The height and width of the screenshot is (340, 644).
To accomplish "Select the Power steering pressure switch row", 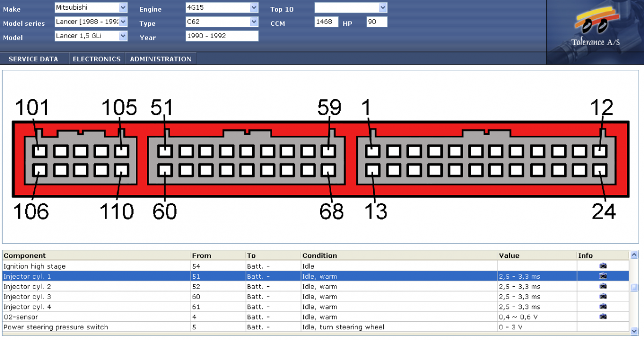I will click(316, 327).
